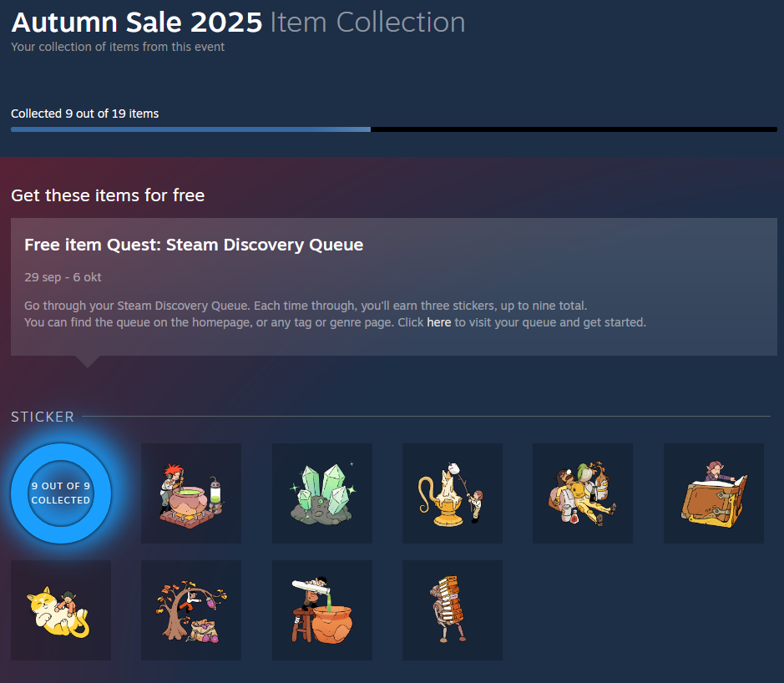Open the yellow cat sticker
Viewport: 784px width, 683px height.
coord(61,610)
